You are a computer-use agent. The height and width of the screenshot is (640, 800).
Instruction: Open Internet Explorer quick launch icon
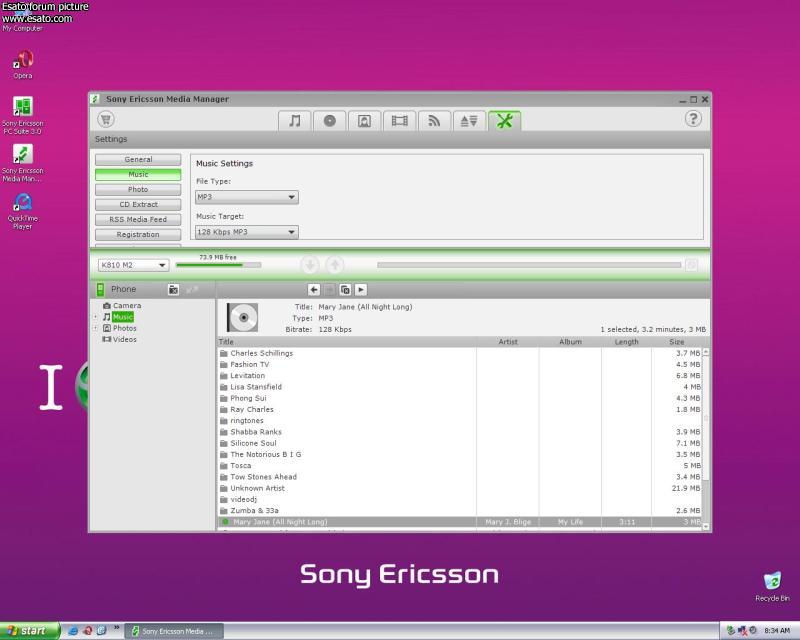coord(73,631)
